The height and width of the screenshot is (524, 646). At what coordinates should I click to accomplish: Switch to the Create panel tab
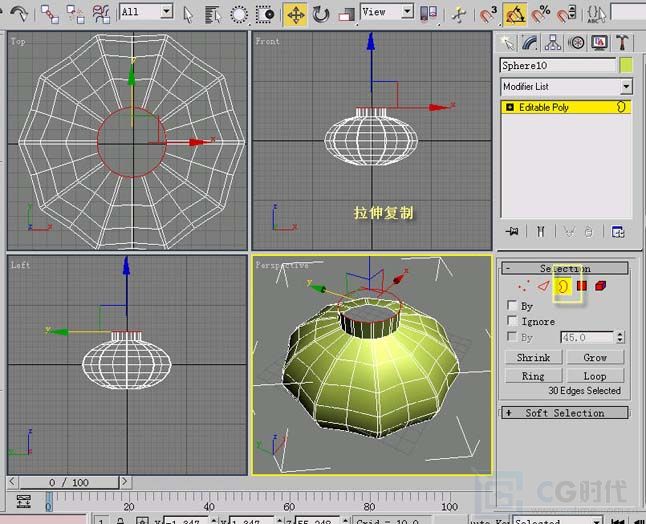pyautogui.click(x=507, y=42)
